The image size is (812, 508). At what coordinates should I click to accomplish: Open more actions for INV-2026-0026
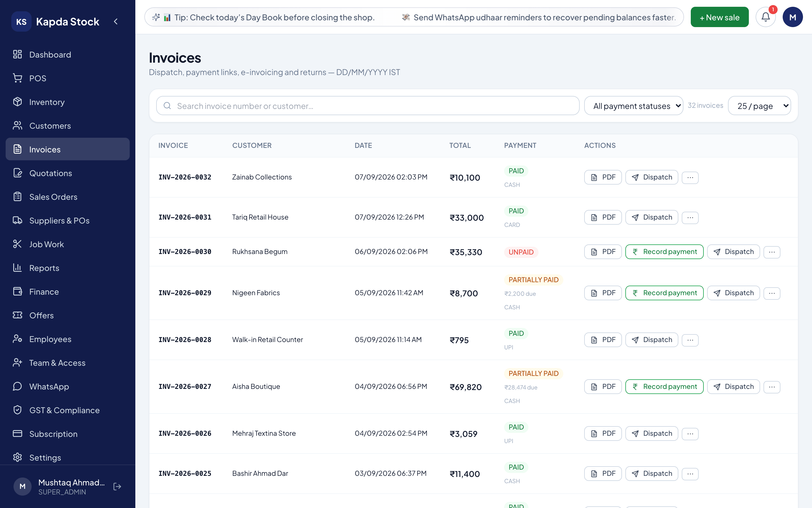[x=690, y=434]
